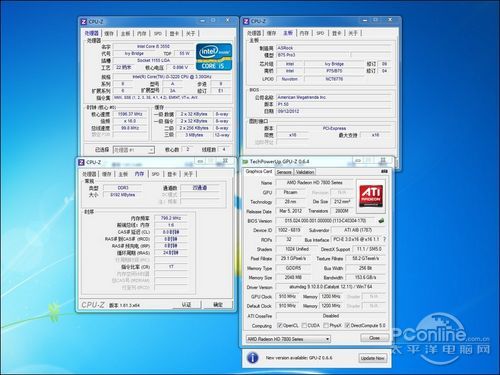Switch to SPD tab in the processor window

(158, 33)
